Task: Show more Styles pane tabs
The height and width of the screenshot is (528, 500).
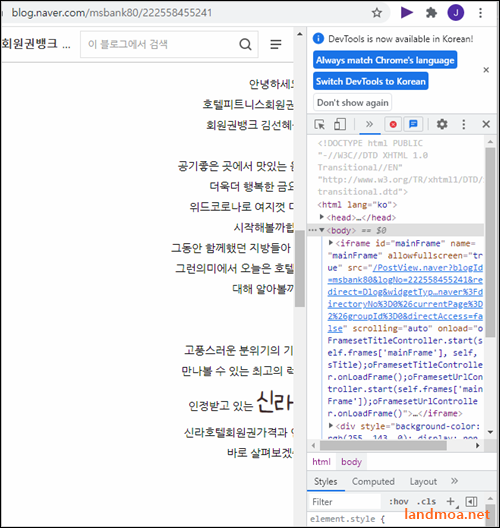Action: [455, 481]
